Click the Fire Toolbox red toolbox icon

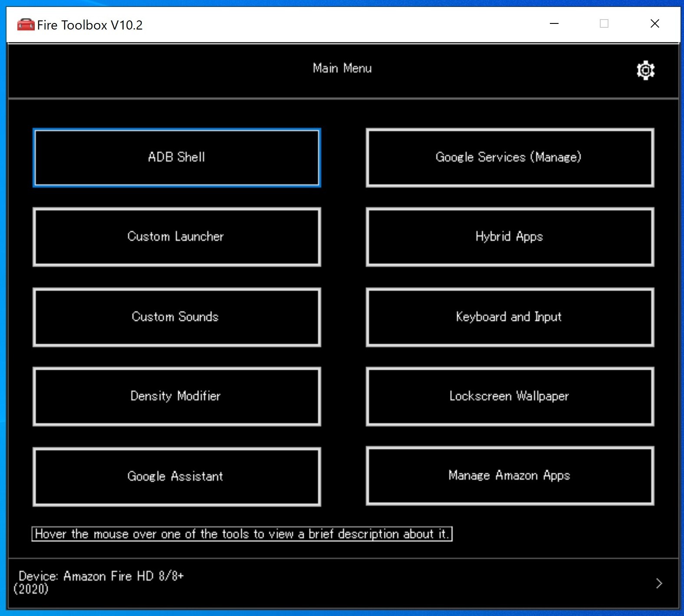(x=26, y=25)
